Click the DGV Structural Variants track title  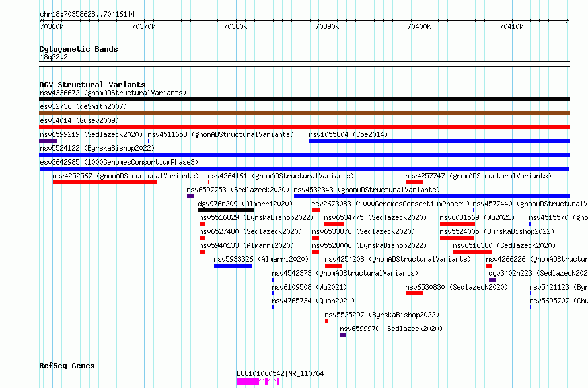click(92, 85)
